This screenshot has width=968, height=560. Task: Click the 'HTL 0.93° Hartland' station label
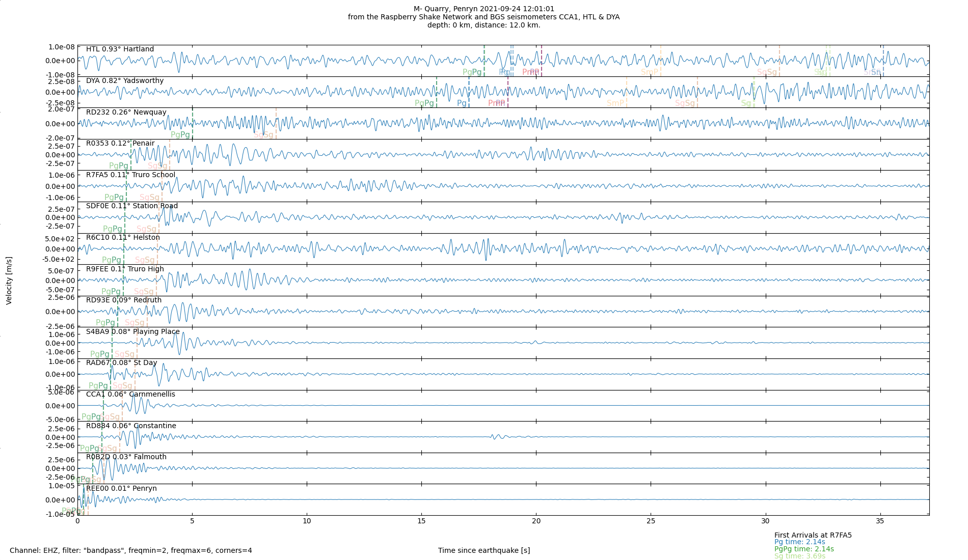point(120,49)
